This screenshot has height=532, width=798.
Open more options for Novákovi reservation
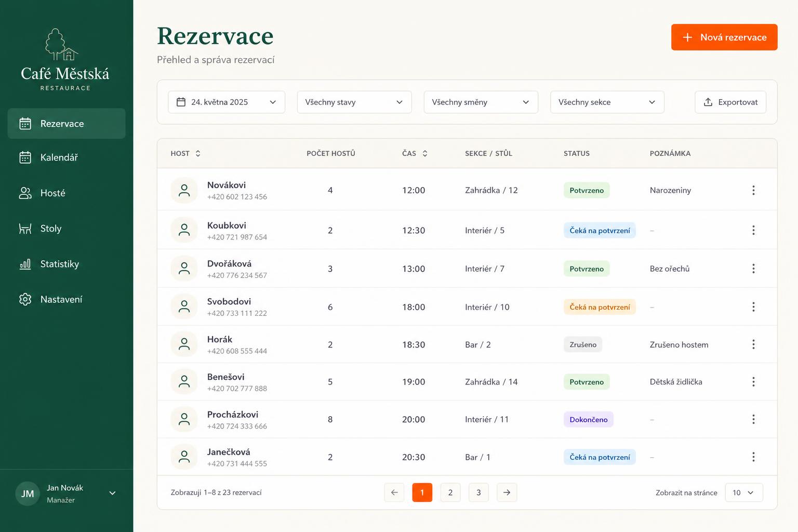click(x=753, y=190)
